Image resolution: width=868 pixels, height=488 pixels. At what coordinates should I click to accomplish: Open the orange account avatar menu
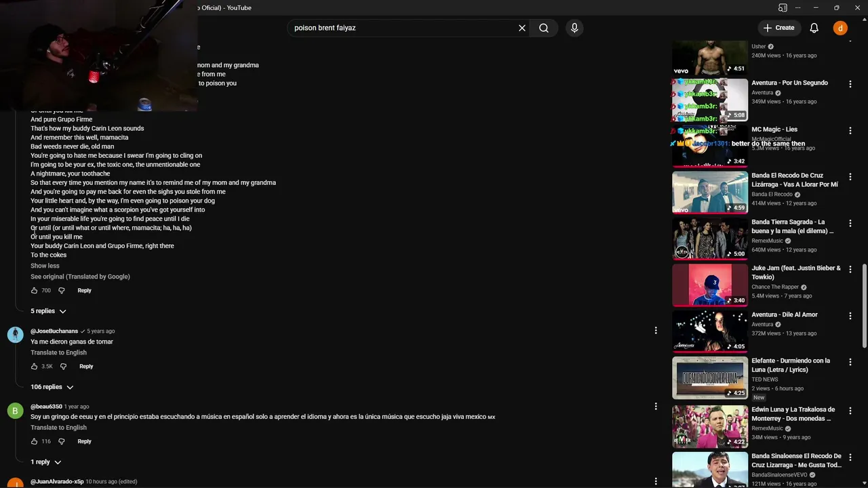tap(840, 28)
